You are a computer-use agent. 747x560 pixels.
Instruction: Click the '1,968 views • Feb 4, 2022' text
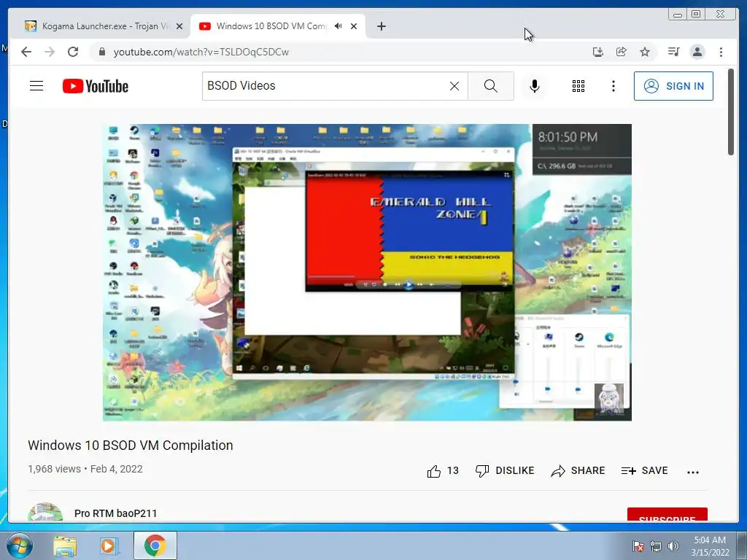point(85,469)
